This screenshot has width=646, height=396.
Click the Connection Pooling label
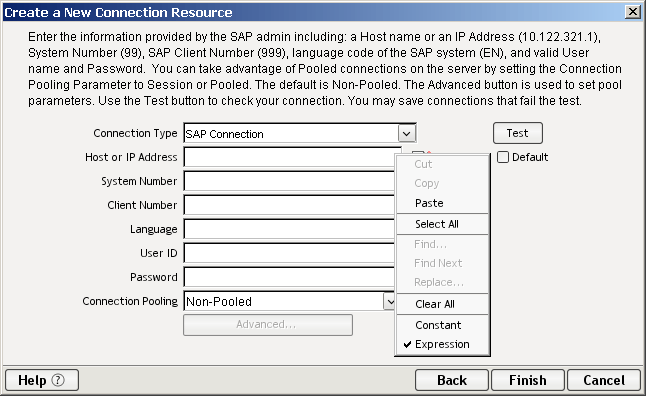coord(130,301)
